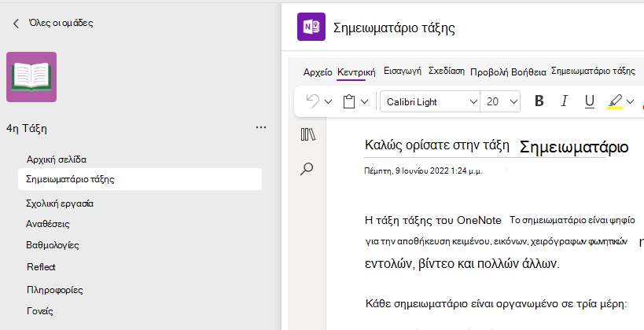Open Σχολική εργασία in sidebar
644x330 pixels.
pos(60,203)
